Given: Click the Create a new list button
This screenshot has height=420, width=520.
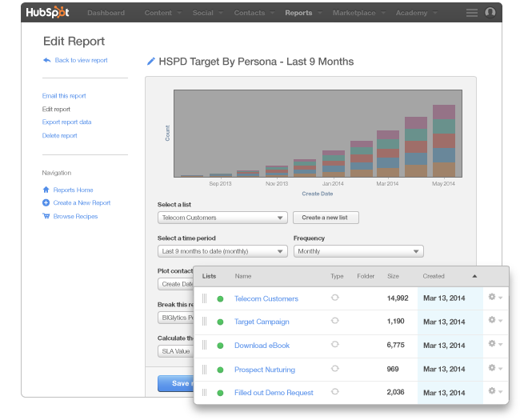Looking at the screenshot, I should 326,218.
